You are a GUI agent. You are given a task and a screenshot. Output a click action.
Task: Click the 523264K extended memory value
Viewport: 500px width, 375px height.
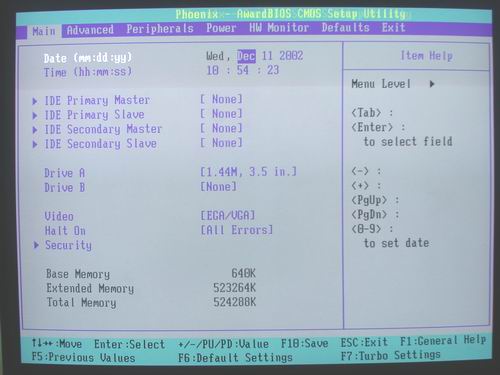235,288
